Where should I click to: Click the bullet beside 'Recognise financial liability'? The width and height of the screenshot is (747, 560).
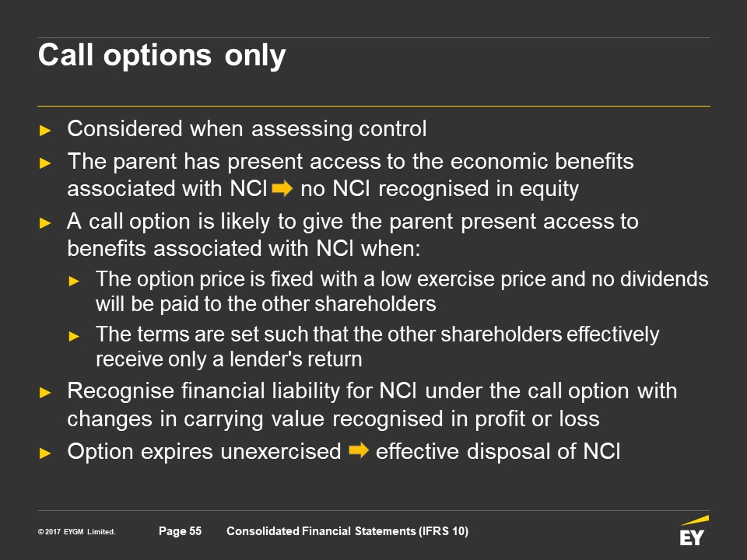pos(45,393)
